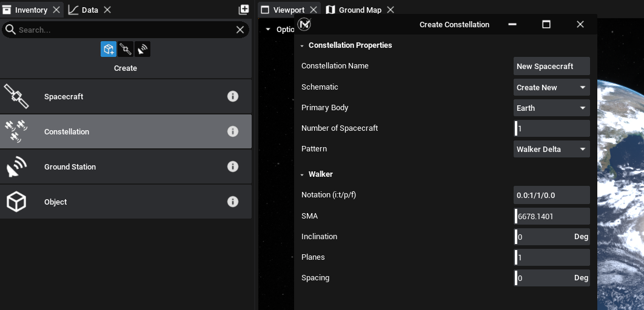This screenshot has height=310, width=644.
Task: Click the dialog logo icon
Action: coord(304,24)
